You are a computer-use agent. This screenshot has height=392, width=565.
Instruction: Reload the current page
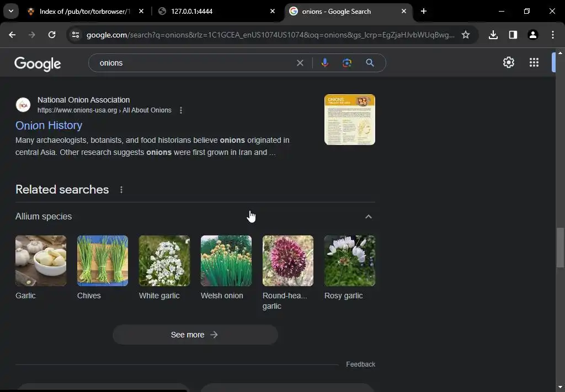(52, 35)
